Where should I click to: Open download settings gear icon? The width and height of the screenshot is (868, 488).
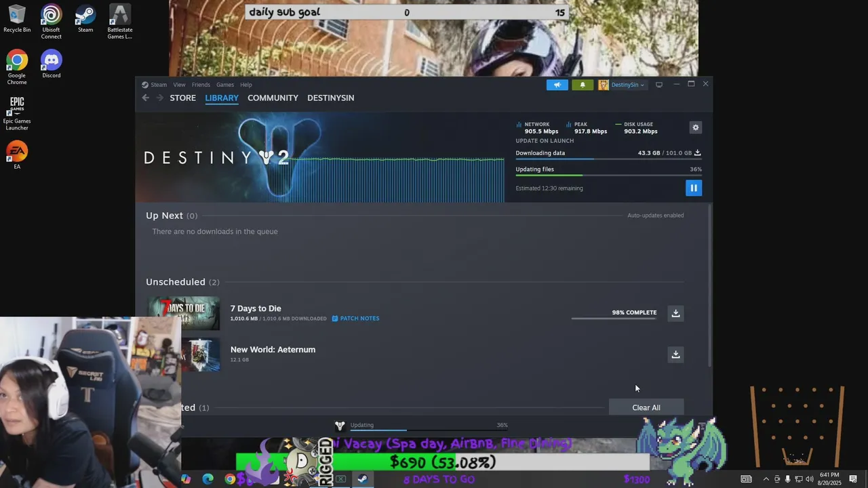[695, 127]
